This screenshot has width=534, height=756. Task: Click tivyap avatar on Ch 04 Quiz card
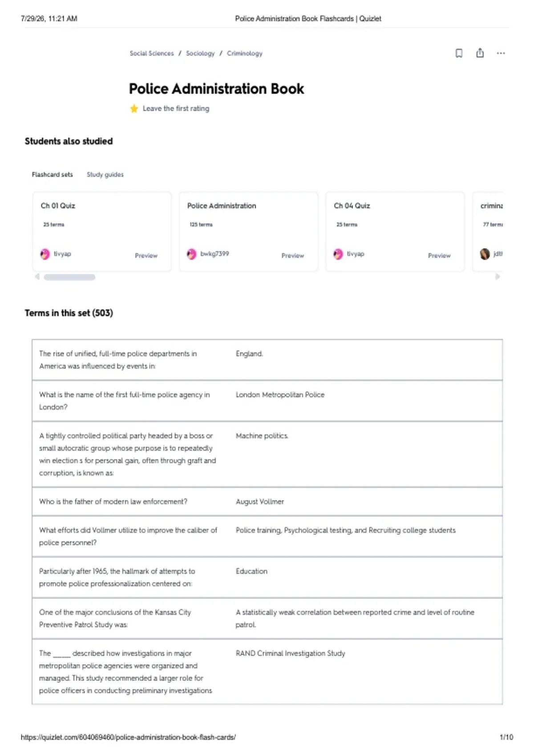338,254
